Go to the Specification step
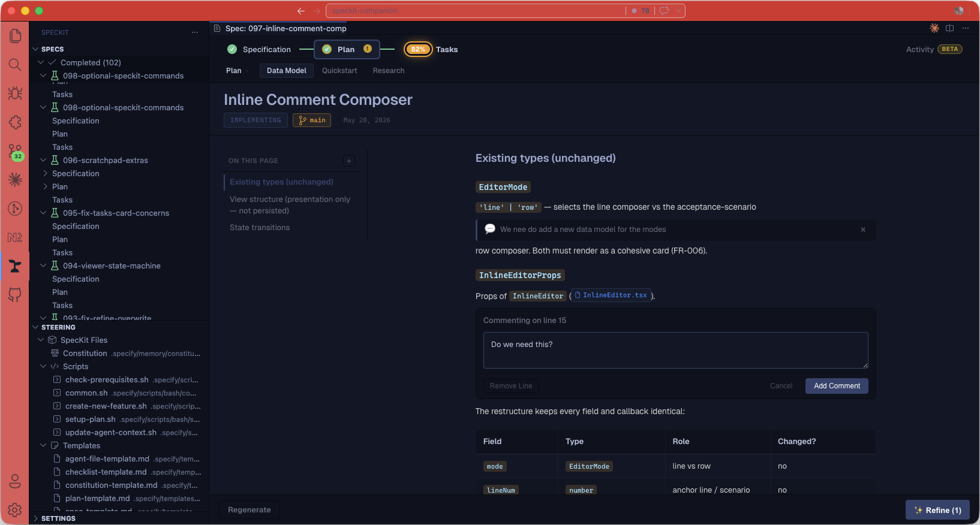This screenshot has width=980, height=525. tap(259, 49)
